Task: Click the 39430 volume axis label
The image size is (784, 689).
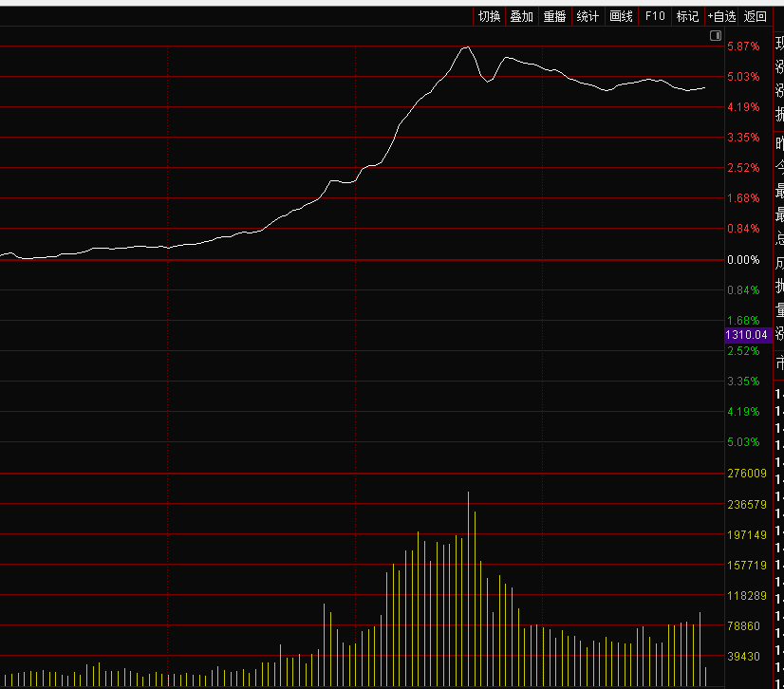Action: point(744,657)
